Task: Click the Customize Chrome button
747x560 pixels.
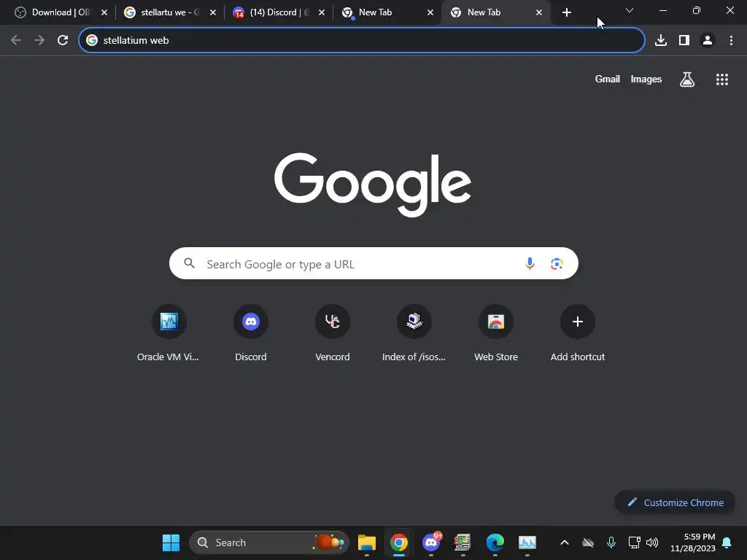Action: tap(675, 502)
